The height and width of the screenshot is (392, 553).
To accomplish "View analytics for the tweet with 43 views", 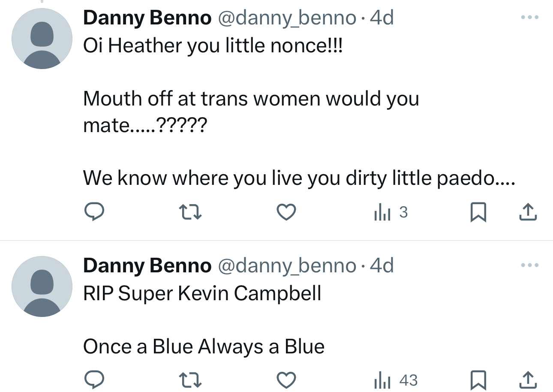I will point(395,380).
